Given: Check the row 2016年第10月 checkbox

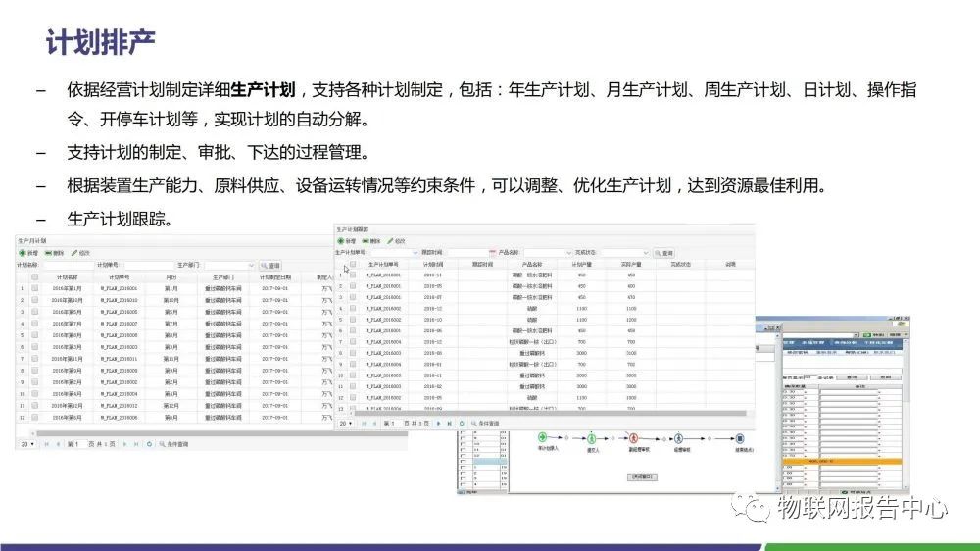Looking at the screenshot, I should click(x=35, y=300).
